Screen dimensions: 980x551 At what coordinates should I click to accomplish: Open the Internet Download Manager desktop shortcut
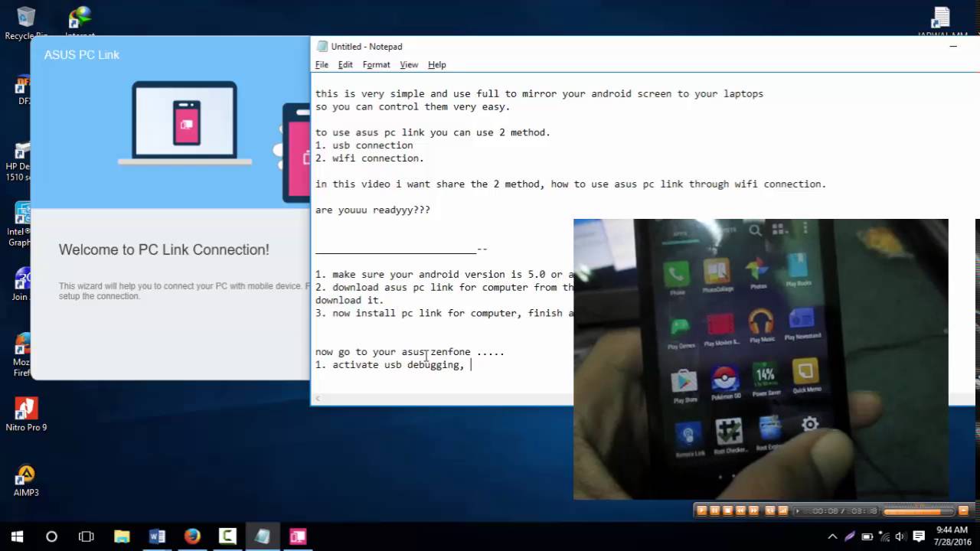[x=80, y=23]
